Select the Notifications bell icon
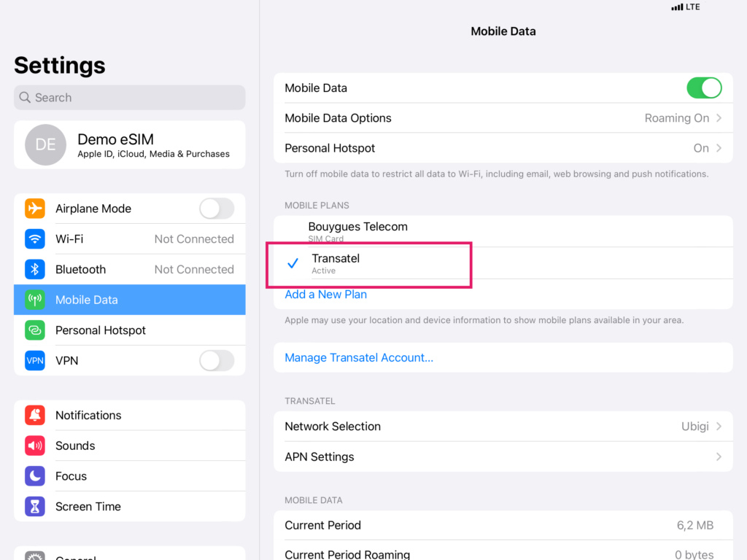This screenshot has height=560, width=747. pos(34,415)
